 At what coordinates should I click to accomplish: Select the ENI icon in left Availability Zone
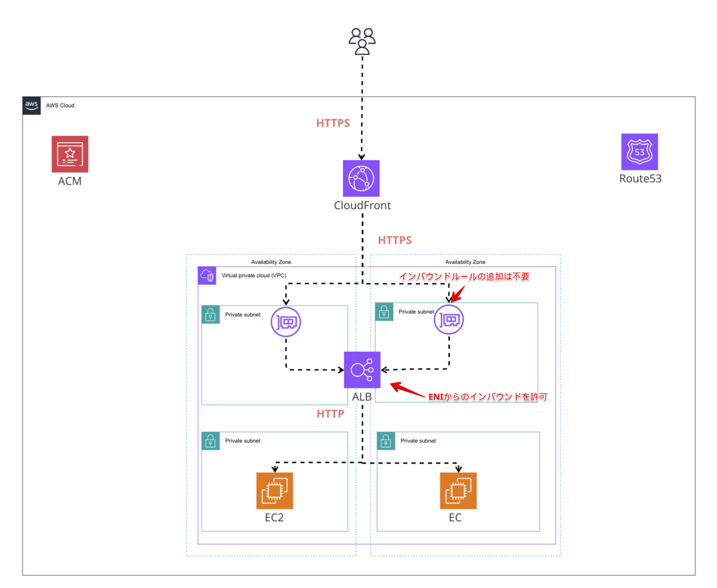[286, 323]
